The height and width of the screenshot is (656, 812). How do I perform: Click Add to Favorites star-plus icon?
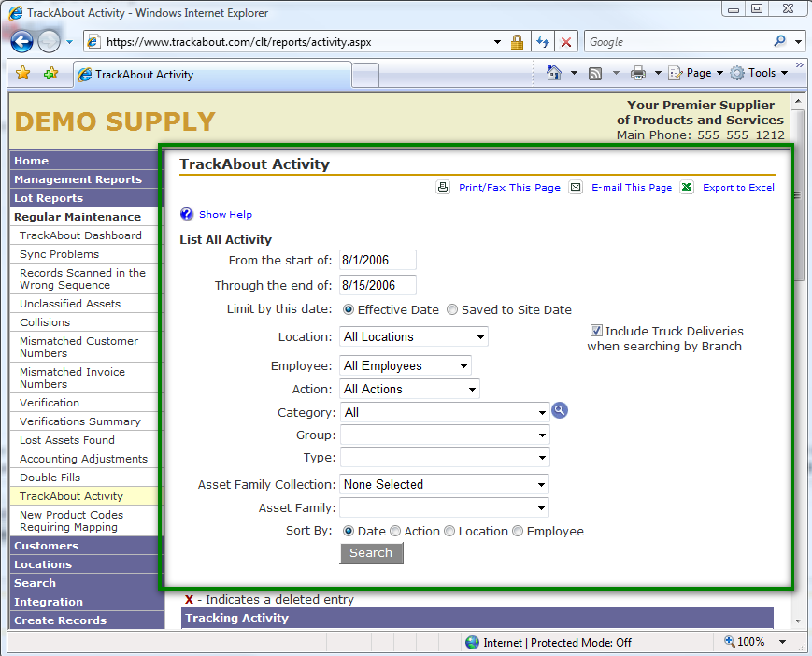pos(50,74)
